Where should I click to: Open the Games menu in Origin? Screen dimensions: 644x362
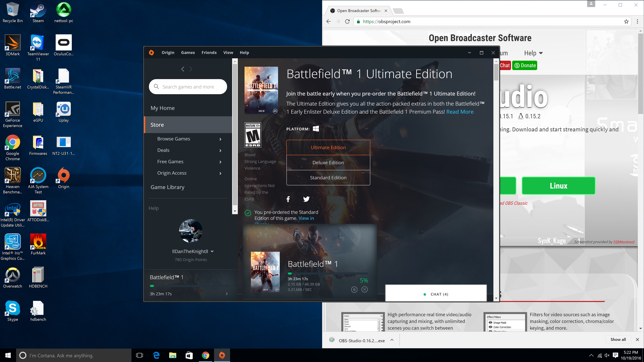click(x=188, y=52)
